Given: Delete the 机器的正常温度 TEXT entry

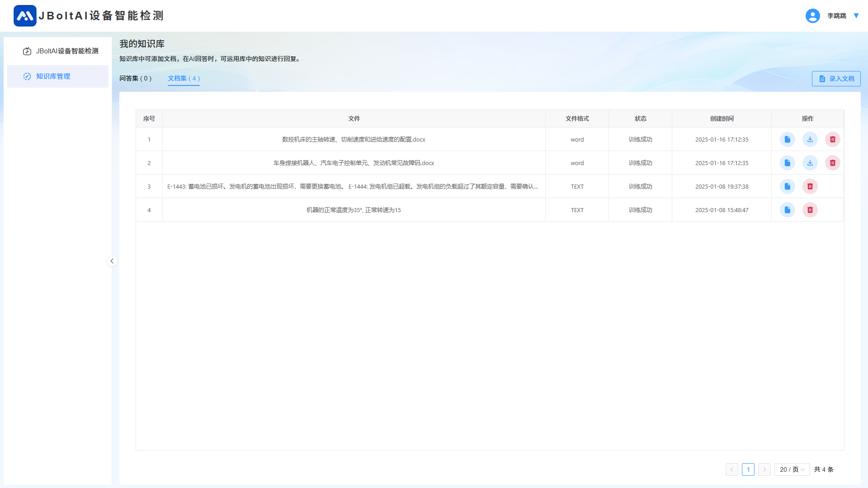Looking at the screenshot, I should click(810, 210).
